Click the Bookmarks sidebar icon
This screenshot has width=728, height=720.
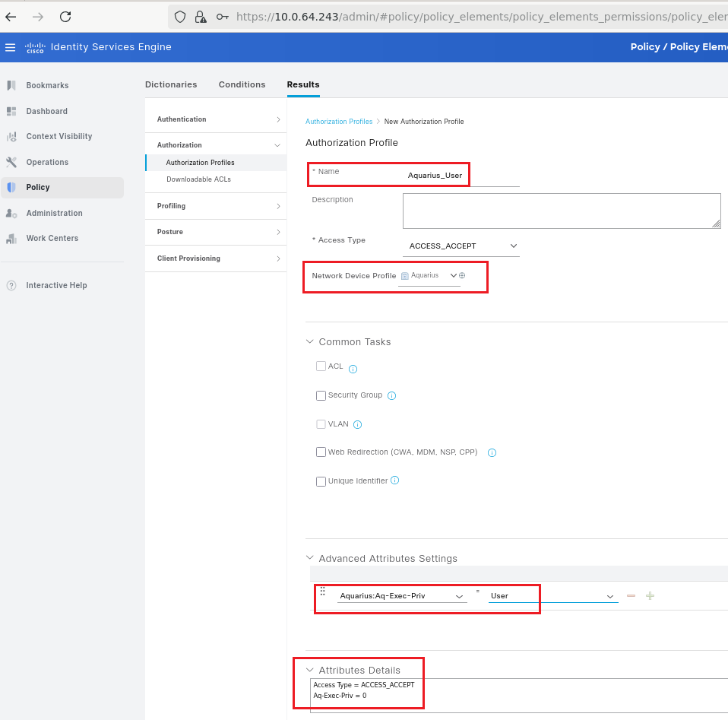click(x=11, y=85)
